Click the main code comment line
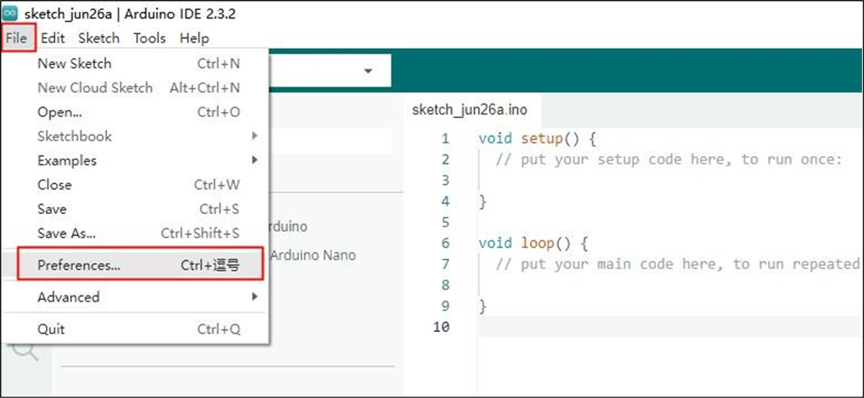 click(x=677, y=264)
